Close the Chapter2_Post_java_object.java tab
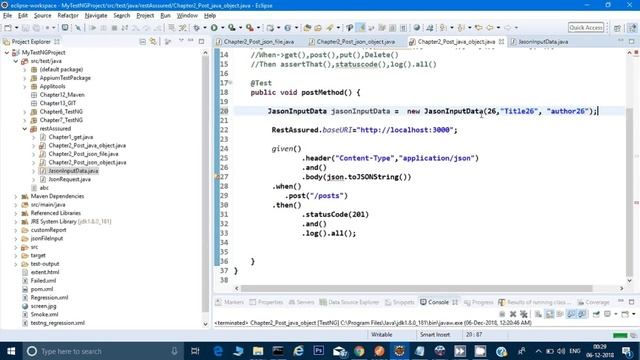 tap(501, 42)
